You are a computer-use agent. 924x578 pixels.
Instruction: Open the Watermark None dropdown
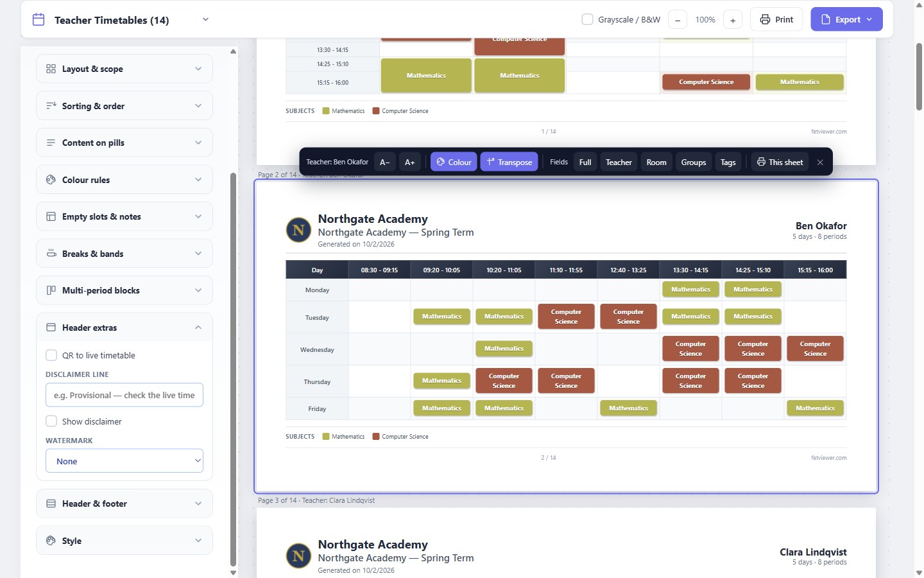(124, 460)
